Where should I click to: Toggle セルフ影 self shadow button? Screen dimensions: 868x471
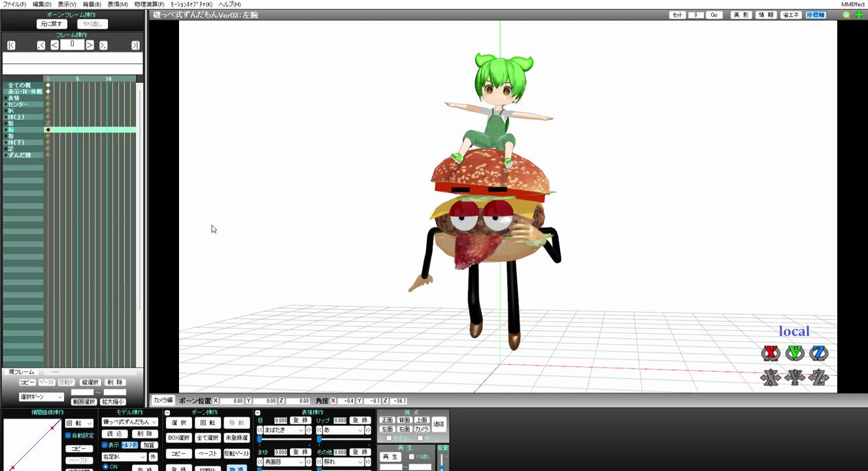[129, 445]
